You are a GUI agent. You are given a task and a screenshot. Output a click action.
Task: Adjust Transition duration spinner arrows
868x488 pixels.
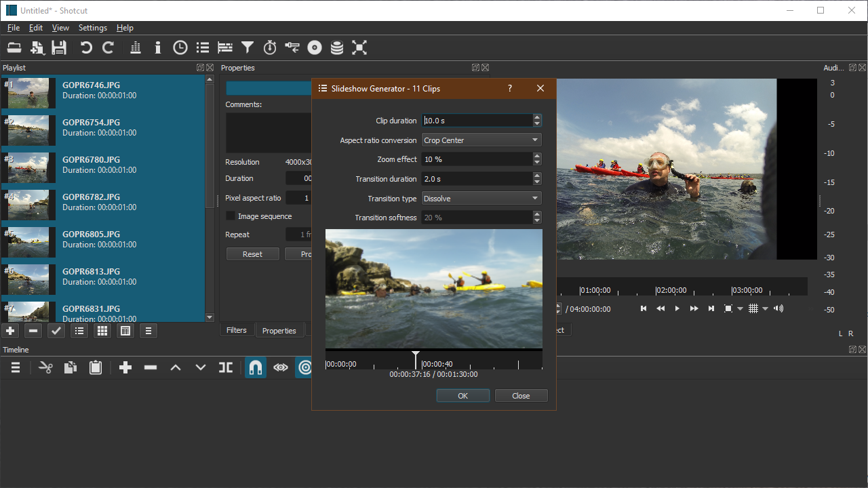point(537,179)
